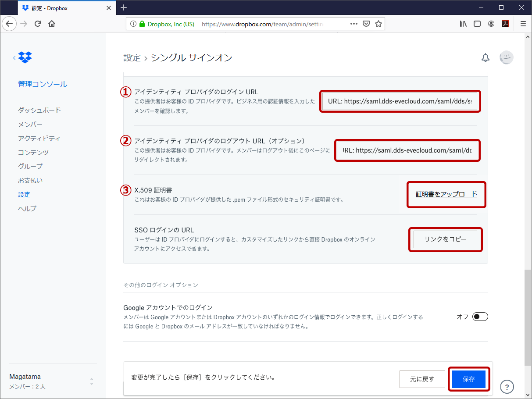Go to browser home page icon
This screenshot has height=399, width=532.
click(x=52, y=24)
